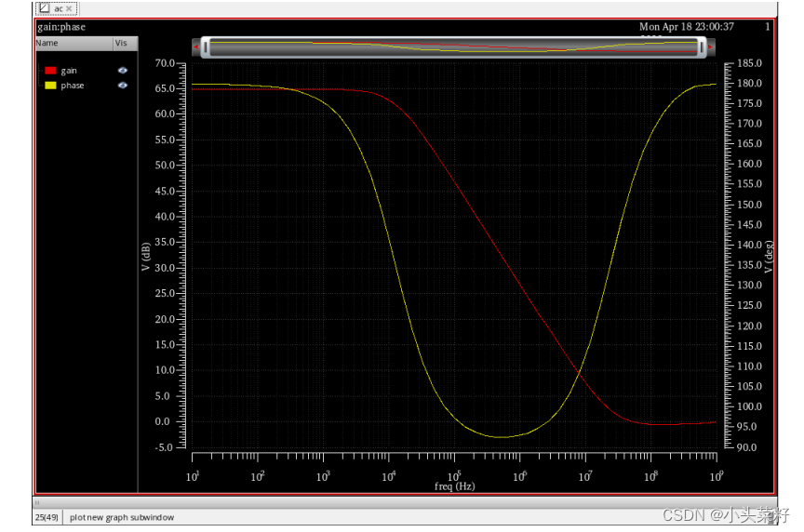Click the right handle of the zoom slider
The width and height of the screenshot is (804, 532).
[702, 47]
